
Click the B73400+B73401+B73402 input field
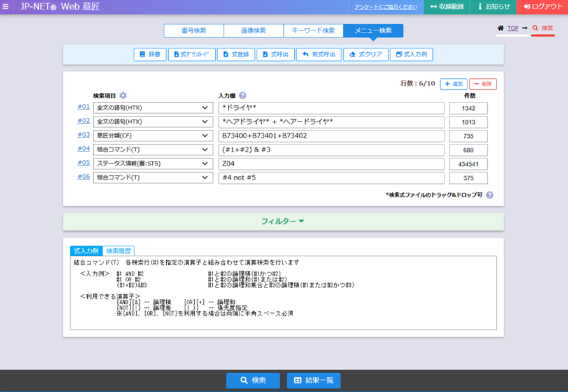[331, 136]
